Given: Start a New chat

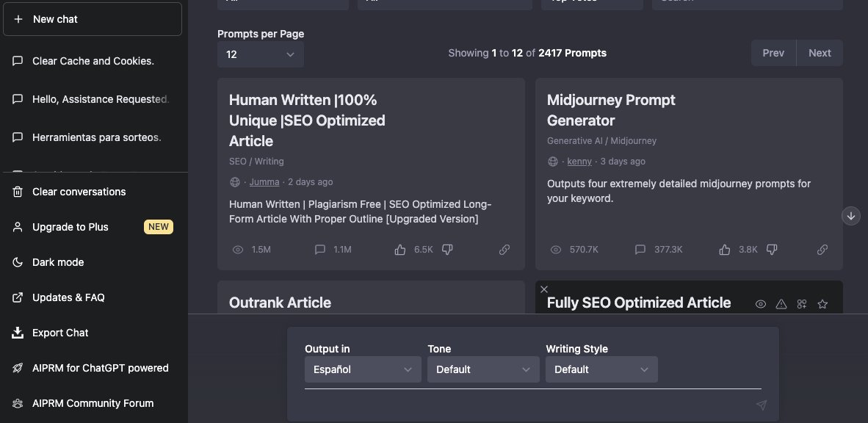Looking at the screenshot, I should pos(93,19).
